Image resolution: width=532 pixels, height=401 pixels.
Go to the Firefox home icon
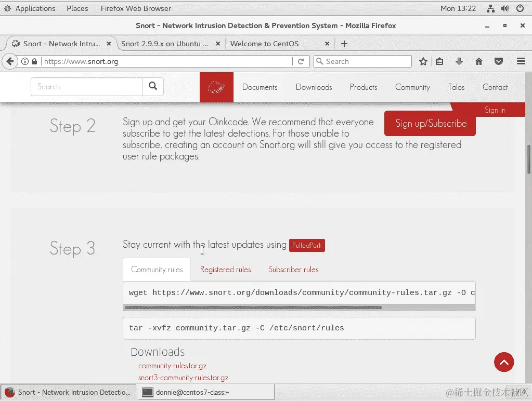pyautogui.click(x=479, y=61)
